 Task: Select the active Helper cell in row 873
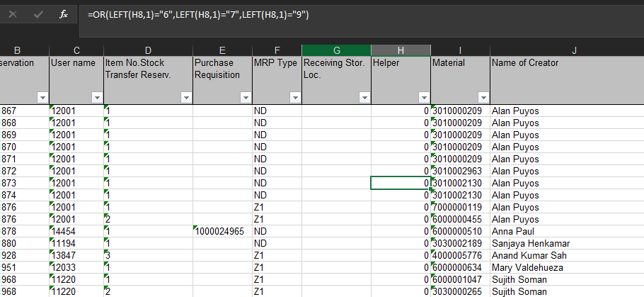tap(401, 183)
